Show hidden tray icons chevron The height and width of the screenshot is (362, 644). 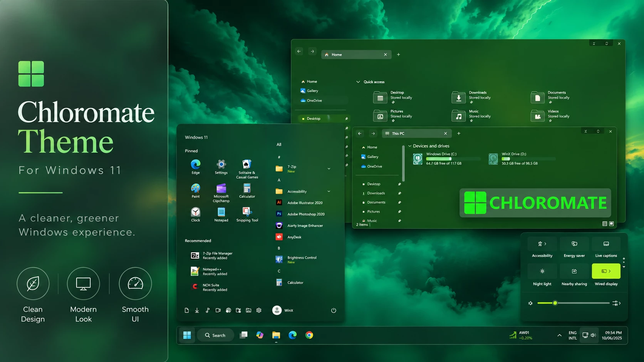pyautogui.click(x=559, y=335)
